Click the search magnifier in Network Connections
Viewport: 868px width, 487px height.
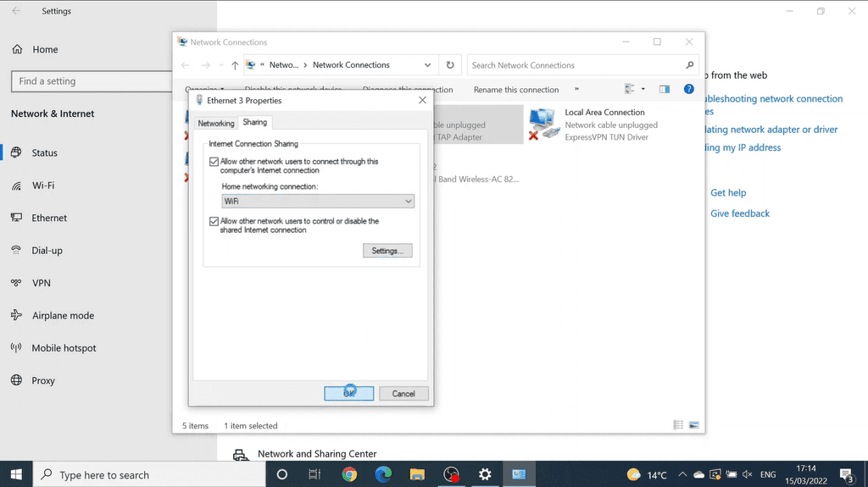pos(689,65)
